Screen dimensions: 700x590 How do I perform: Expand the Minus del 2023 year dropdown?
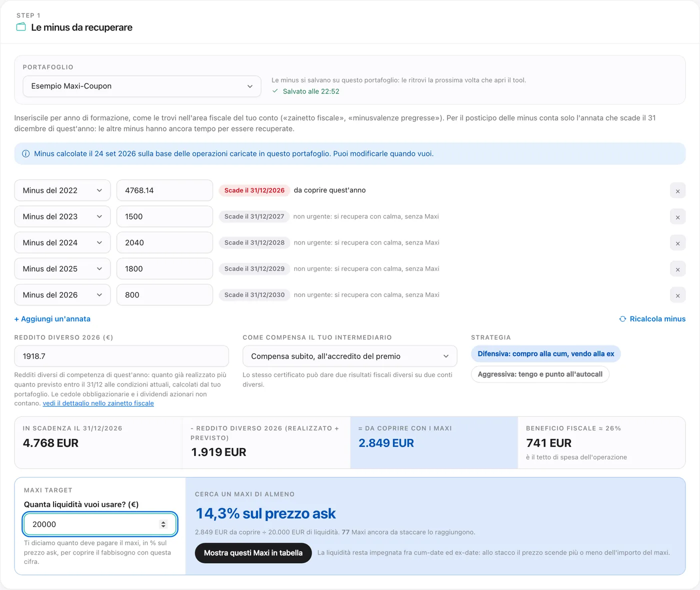[62, 216]
